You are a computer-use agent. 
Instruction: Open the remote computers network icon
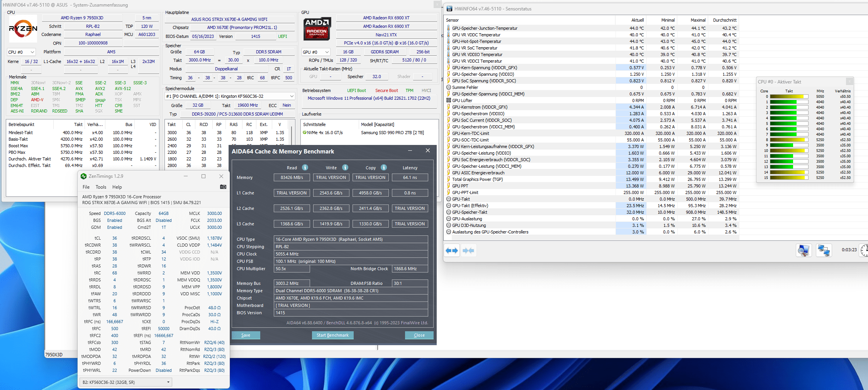click(x=824, y=250)
